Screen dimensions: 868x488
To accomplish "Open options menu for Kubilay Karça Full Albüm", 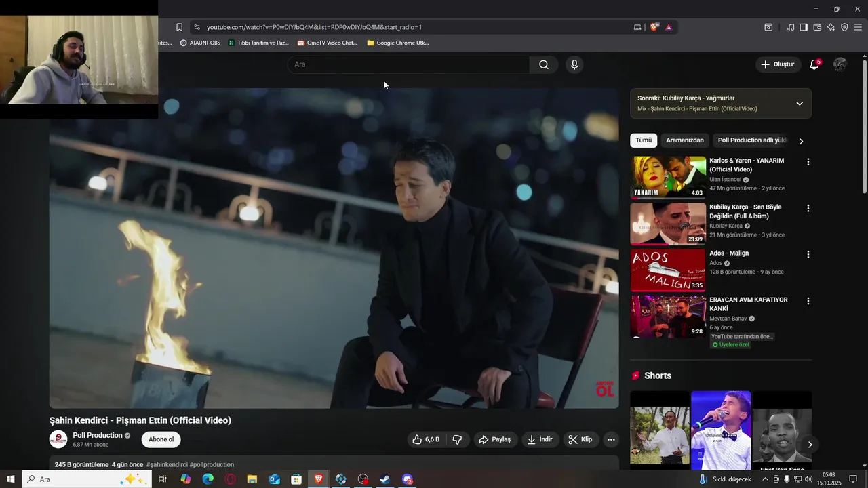I will pyautogui.click(x=808, y=208).
